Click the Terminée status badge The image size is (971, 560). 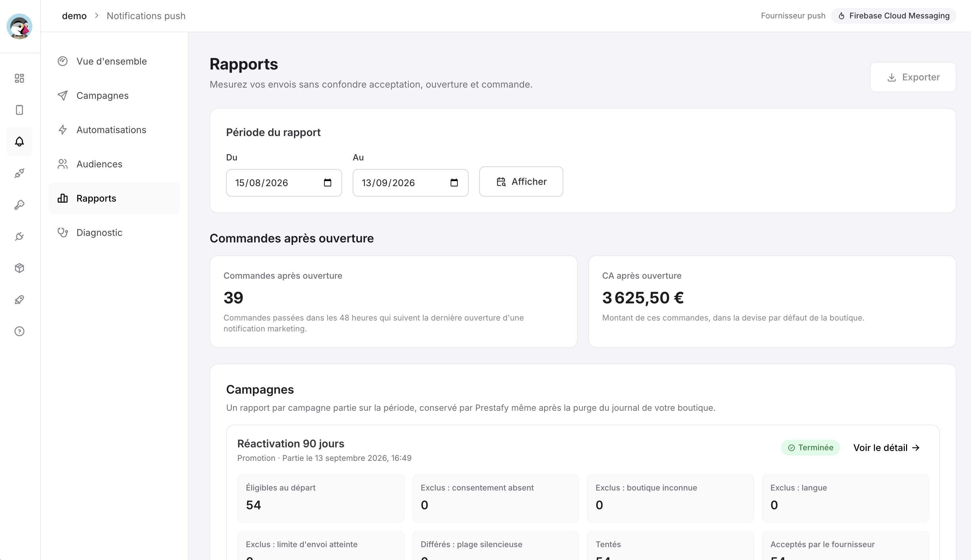810,448
